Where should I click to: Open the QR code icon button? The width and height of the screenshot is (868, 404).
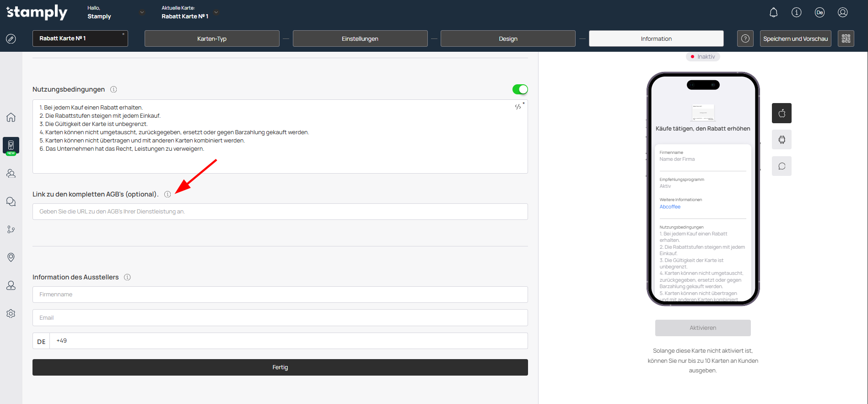click(846, 38)
